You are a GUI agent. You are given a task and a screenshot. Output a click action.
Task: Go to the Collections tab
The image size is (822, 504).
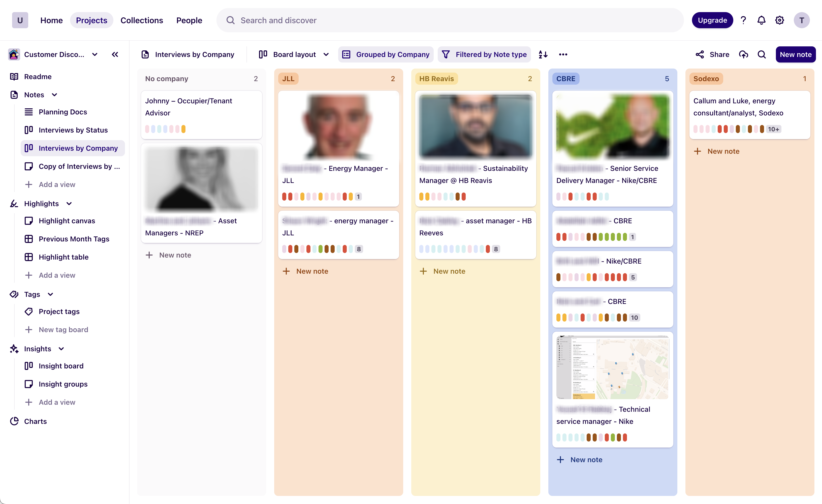point(142,20)
